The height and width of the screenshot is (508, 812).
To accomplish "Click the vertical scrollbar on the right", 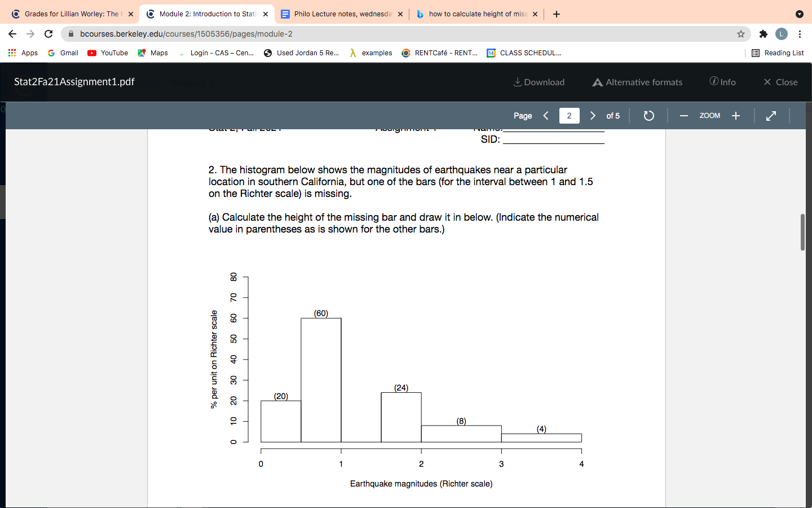I will [x=801, y=231].
